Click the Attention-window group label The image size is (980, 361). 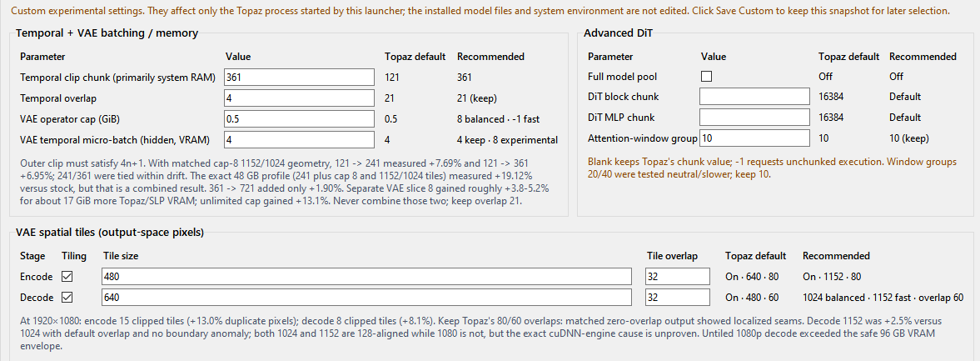[x=643, y=138]
